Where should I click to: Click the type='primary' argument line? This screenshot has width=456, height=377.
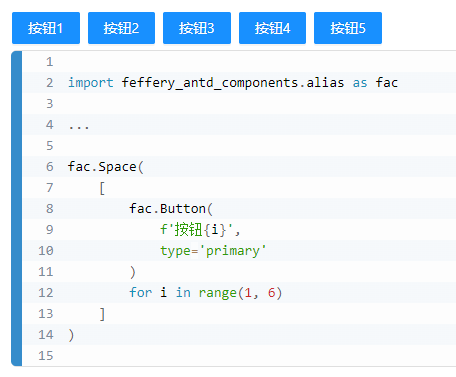pyautogui.click(x=213, y=251)
